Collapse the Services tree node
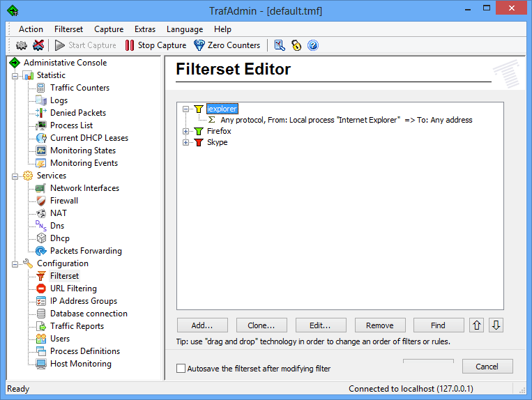Viewport: 532px width, 400px height. 15,176
